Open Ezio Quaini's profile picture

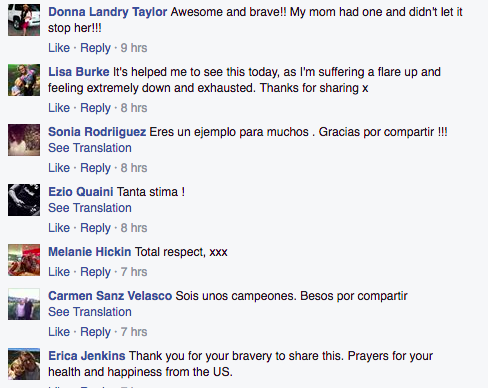[24, 200]
